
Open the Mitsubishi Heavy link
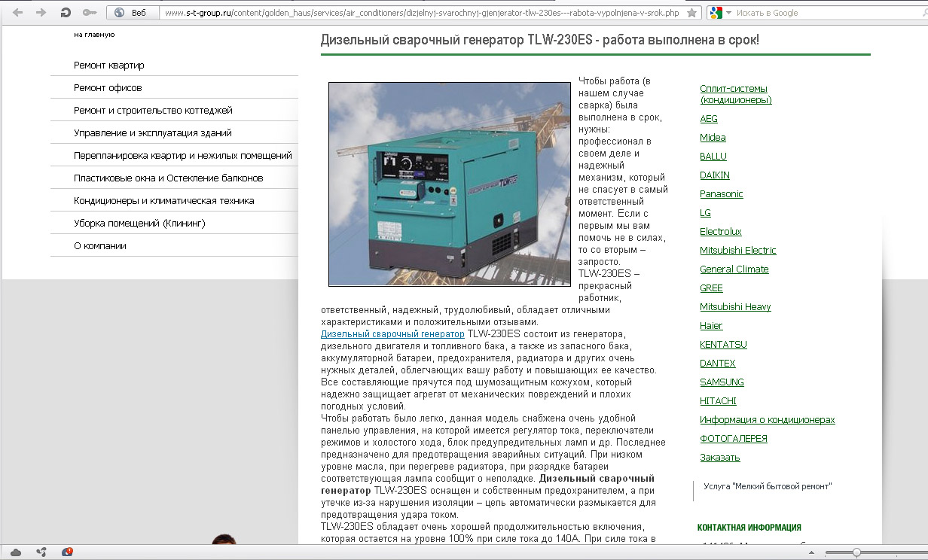coord(735,307)
